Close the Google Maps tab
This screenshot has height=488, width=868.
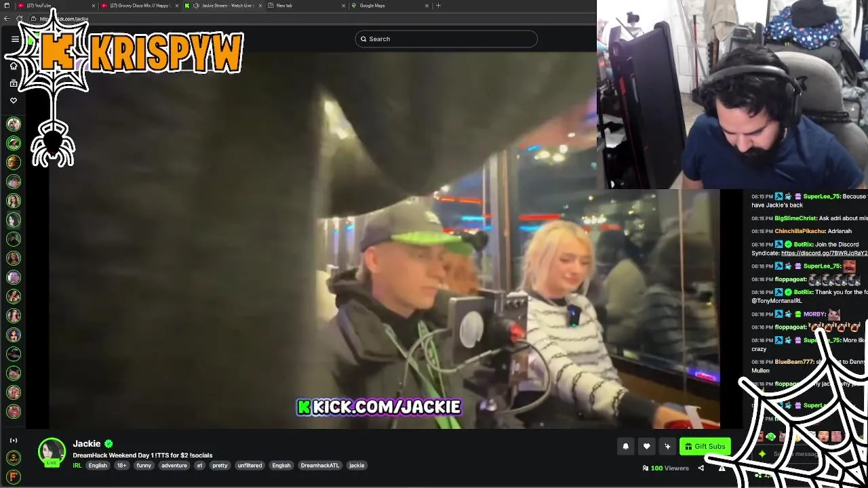[427, 5]
